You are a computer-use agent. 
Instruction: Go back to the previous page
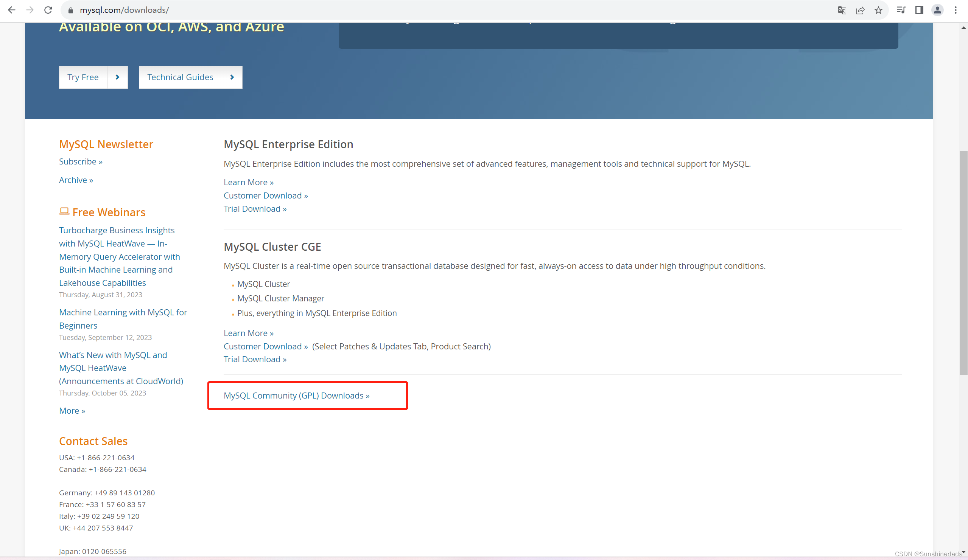(11, 10)
